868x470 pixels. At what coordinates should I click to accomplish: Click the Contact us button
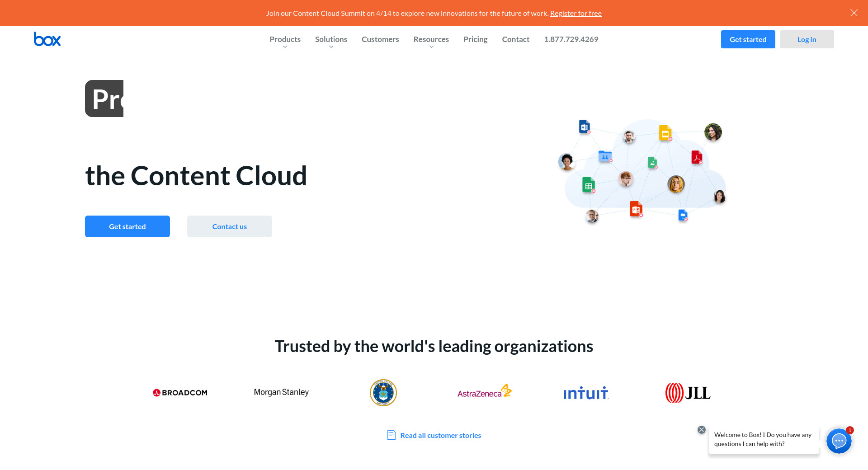(x=230, y=226)
